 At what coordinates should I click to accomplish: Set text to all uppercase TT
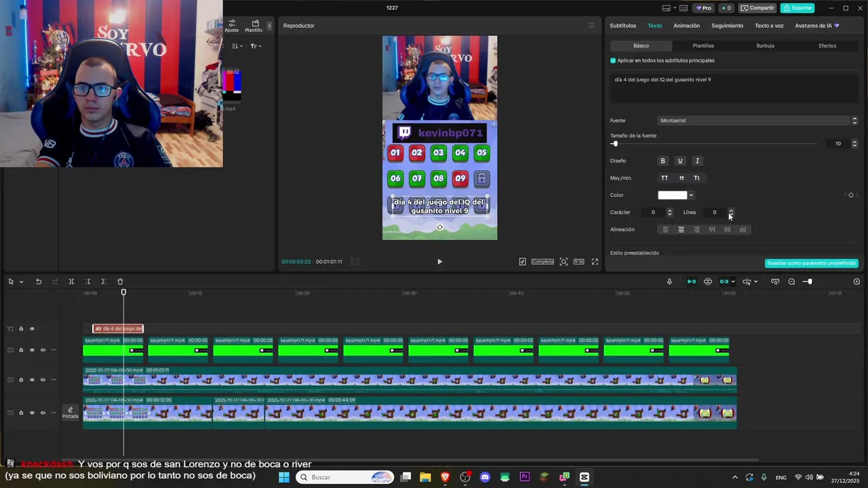click(x=665, y=178)
